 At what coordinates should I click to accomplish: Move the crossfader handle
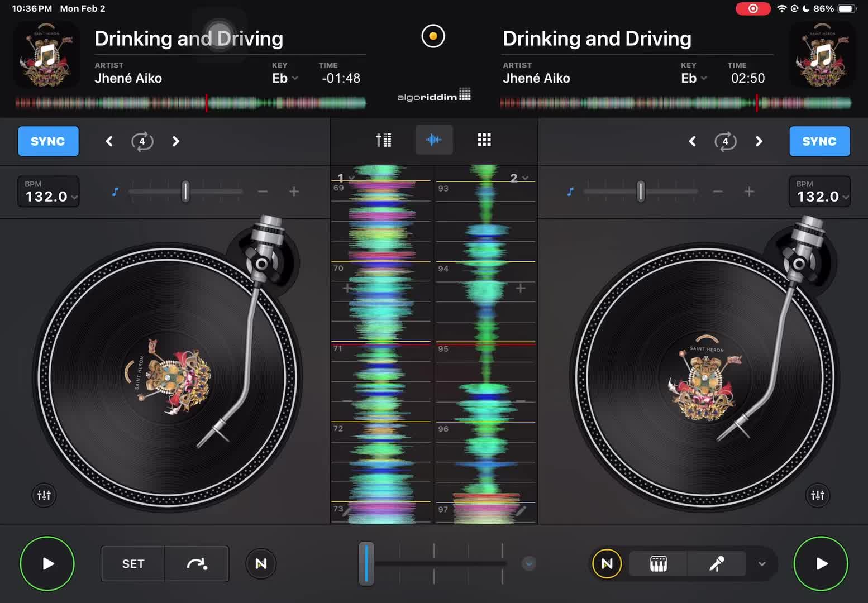[x=366, y=563]
